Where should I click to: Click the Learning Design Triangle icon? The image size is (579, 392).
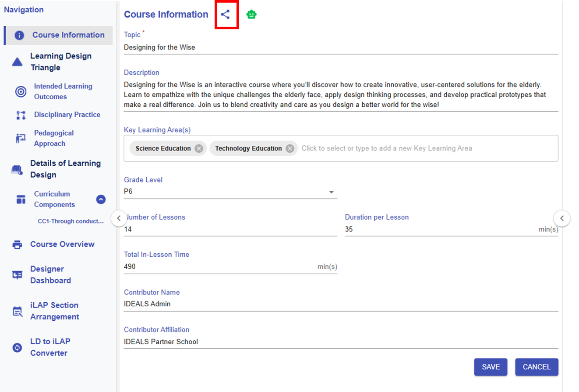pyautogui.click(x=17, y=62)
